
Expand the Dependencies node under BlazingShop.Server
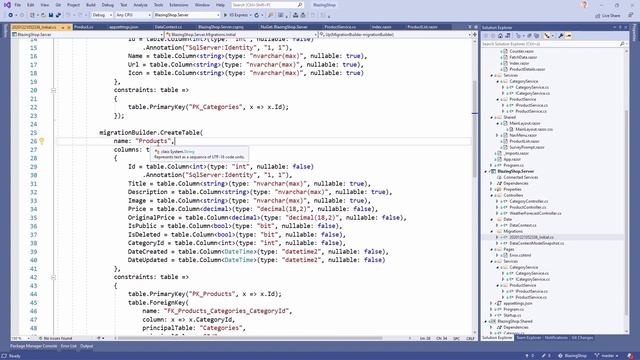tap(492, 183)
